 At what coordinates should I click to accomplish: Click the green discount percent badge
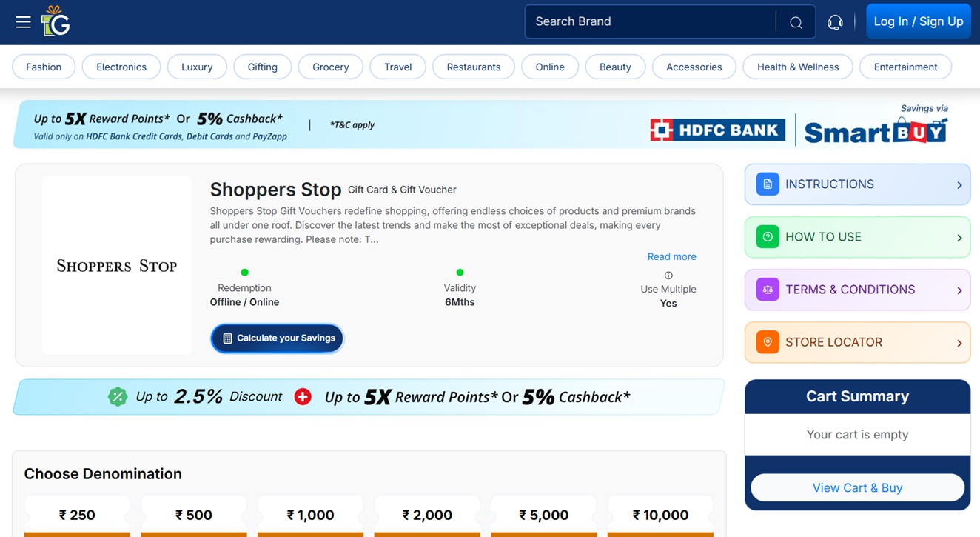pos(117,397)
